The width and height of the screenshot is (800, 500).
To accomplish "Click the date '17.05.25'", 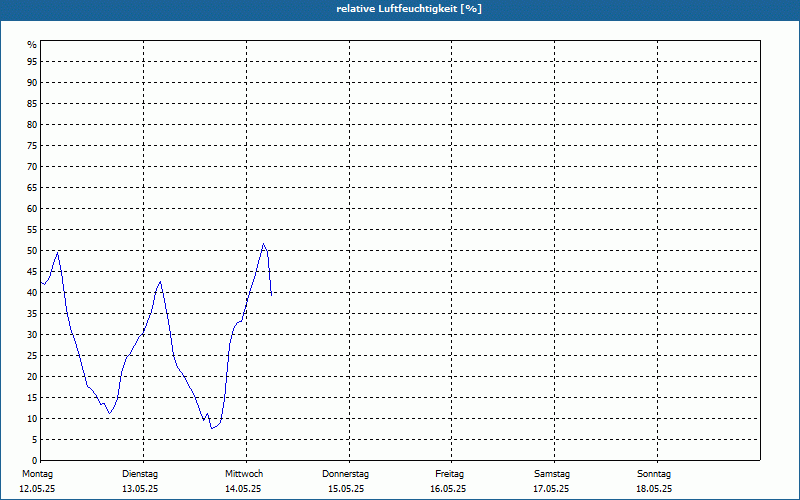I will 551,489.
